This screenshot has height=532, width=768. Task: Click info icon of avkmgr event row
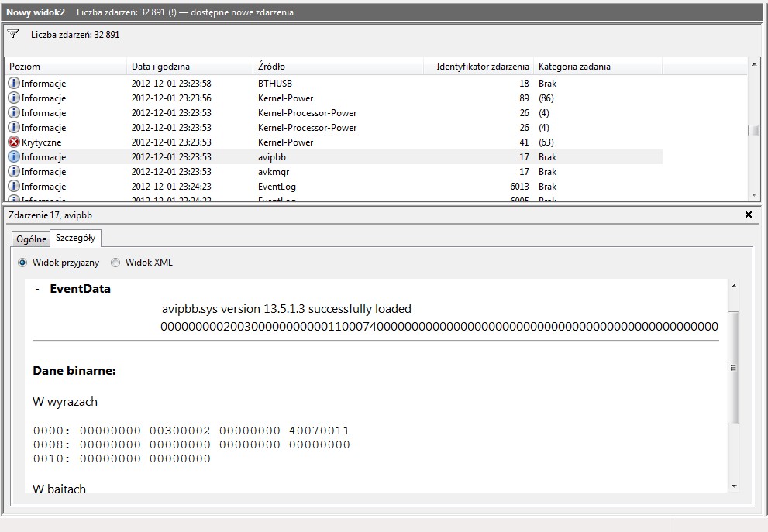pos(14,171)
